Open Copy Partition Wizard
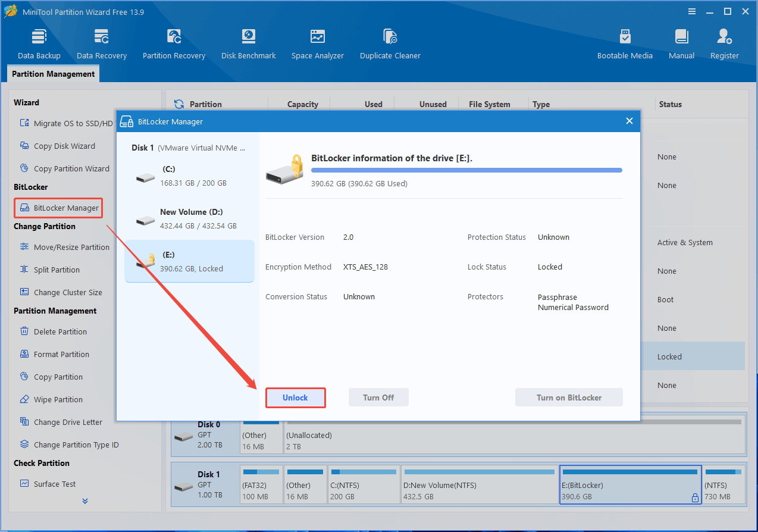This screenshot has height=532, width=758. tap(64, 168)
